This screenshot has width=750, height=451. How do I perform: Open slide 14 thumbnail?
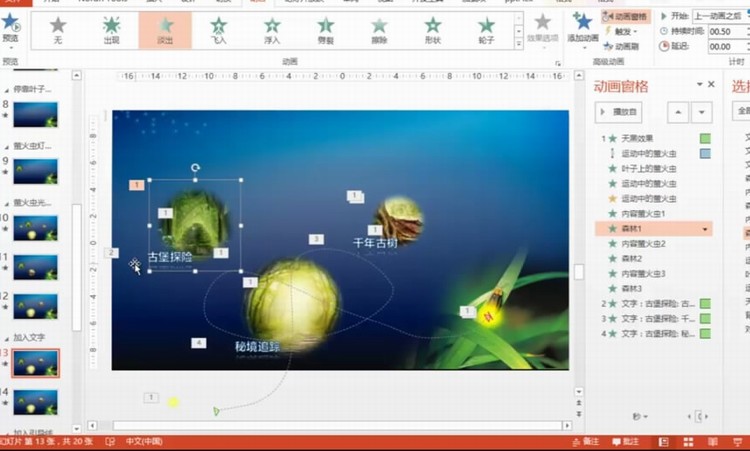point(35,402)
